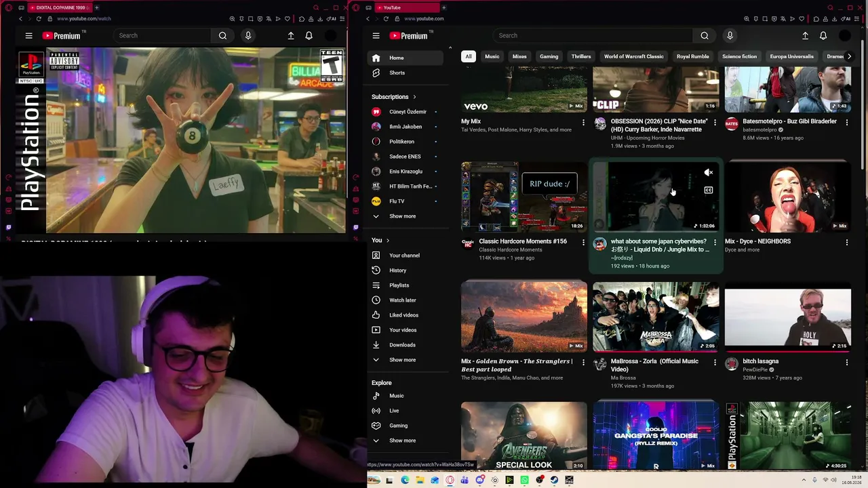Open the Flu TV subscription channel

tap(406, 201)
